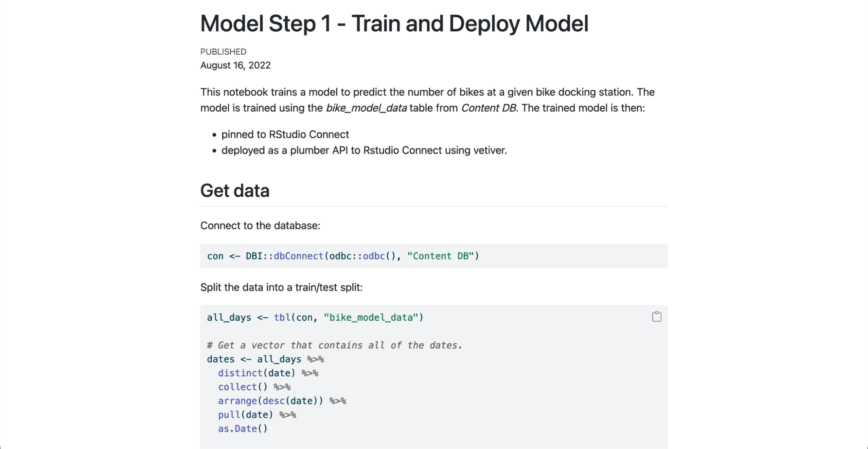Click the 'pinned to RStudio Connect' bullet

tap(285, 135)
